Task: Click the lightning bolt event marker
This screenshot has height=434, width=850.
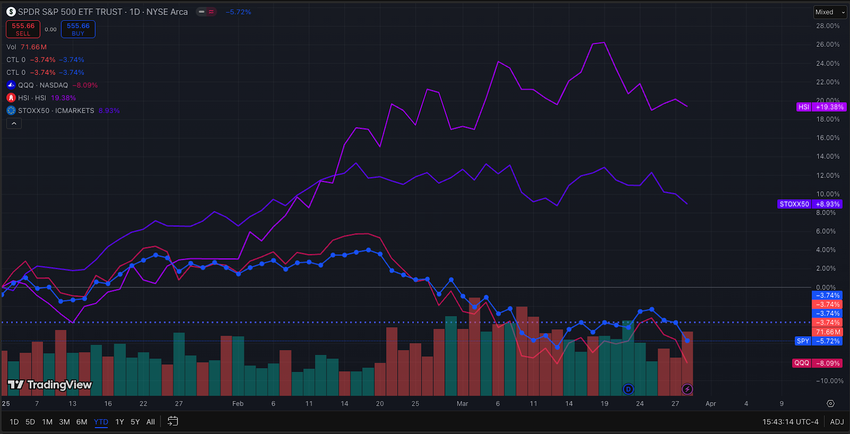Action: coord(687,388)
